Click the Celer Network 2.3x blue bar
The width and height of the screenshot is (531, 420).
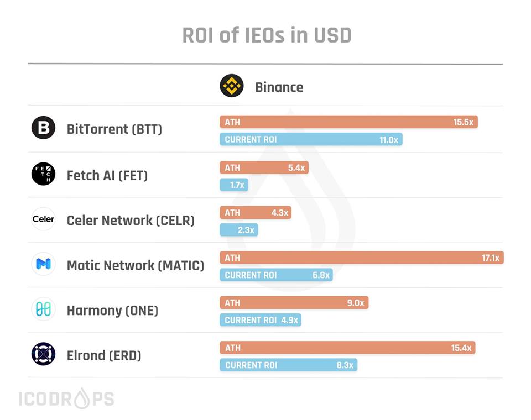pos(239,229)
